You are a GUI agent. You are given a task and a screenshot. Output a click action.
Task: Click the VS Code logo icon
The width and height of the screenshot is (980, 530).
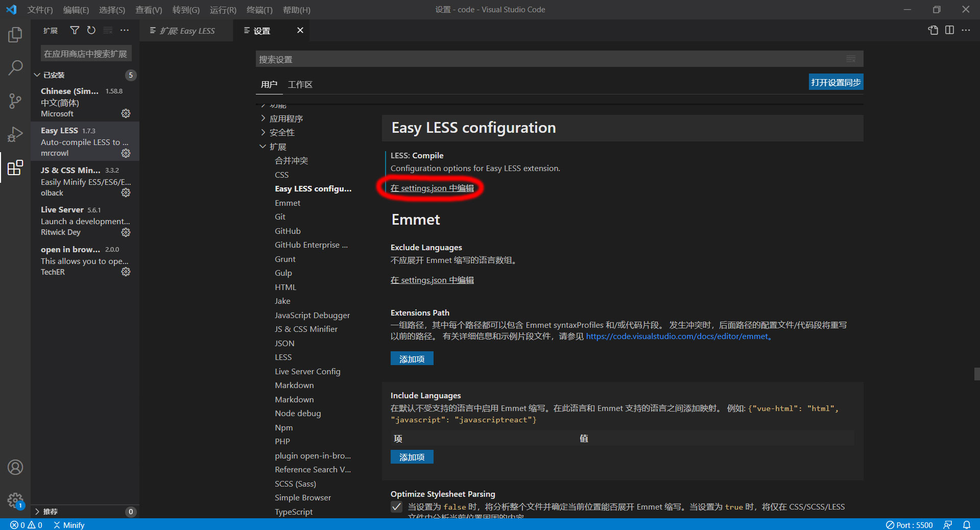point(11,10)
